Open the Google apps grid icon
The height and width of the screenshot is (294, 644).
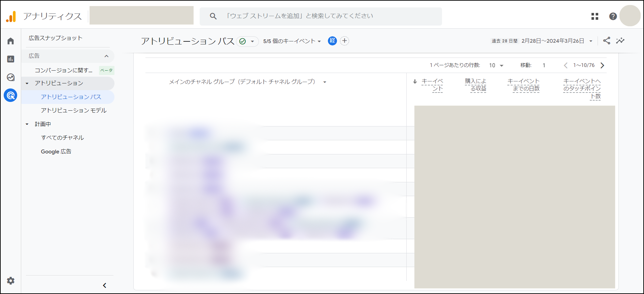(595, 16)
